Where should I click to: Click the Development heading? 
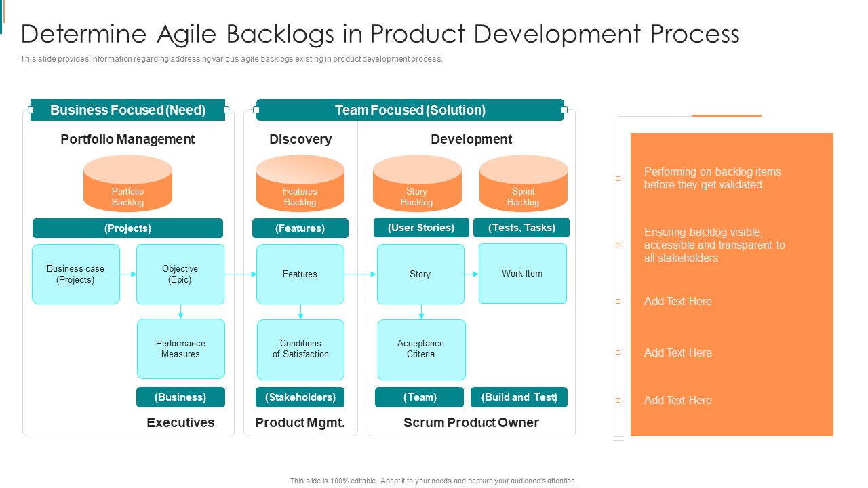pyautogui.click(x=471, y=139)
